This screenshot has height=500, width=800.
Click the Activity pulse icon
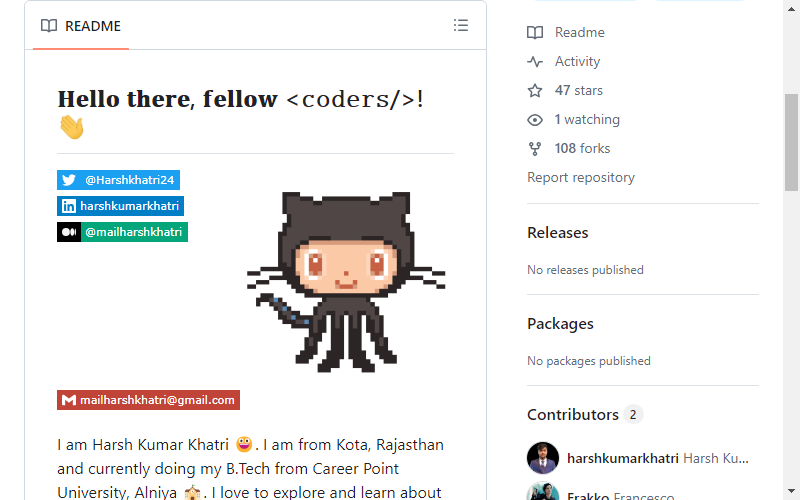point(535,62)
